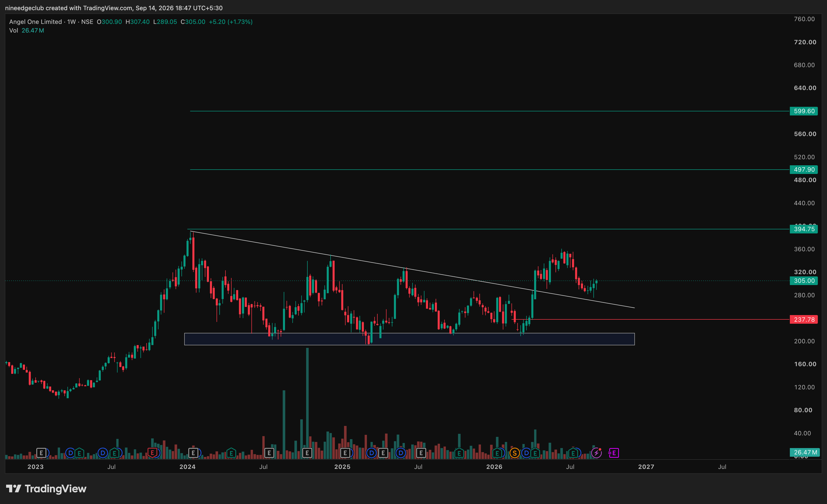
Task: Click the 200.00 price scale label
Action: 804,341
